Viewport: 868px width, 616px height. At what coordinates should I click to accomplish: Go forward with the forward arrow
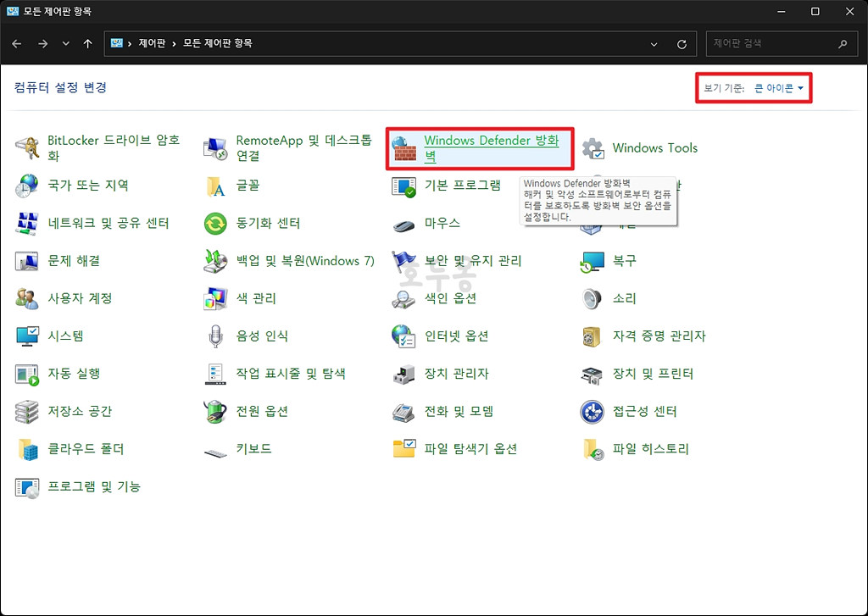click(42, 43)
